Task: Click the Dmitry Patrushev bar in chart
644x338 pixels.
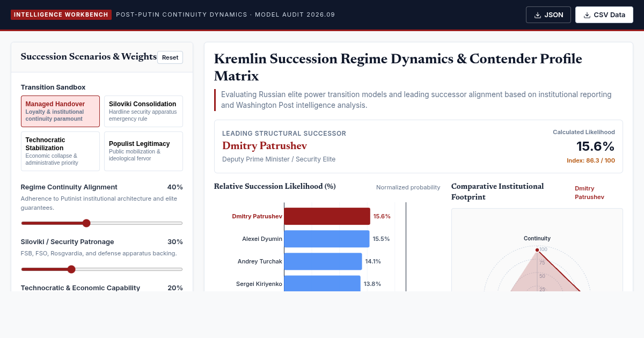Action: pyautogui.click(x=327, y=216)
